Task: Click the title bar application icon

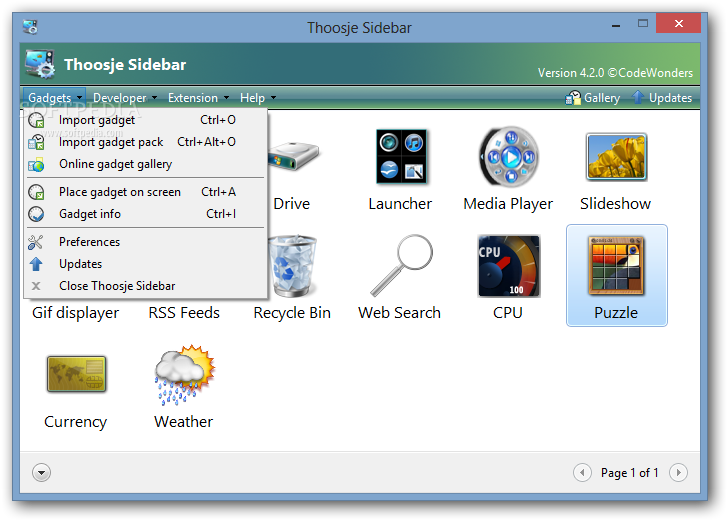Action: 30,26
